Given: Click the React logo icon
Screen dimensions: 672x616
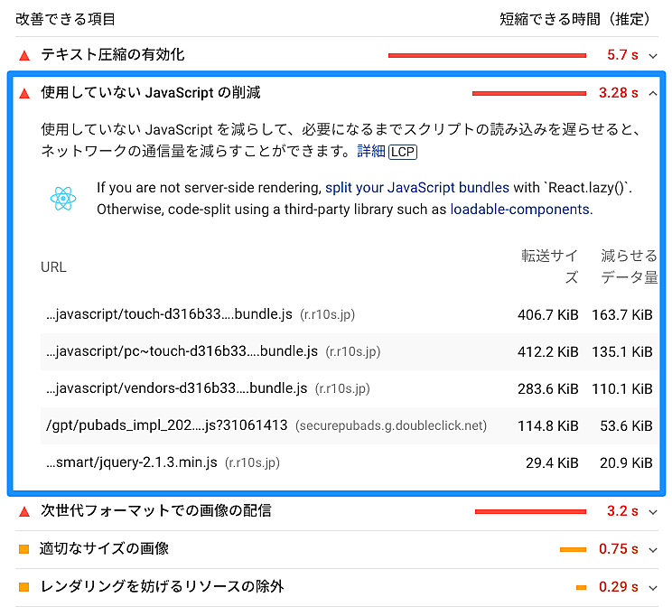Looking at the screenshot, I should pos(62,199).
